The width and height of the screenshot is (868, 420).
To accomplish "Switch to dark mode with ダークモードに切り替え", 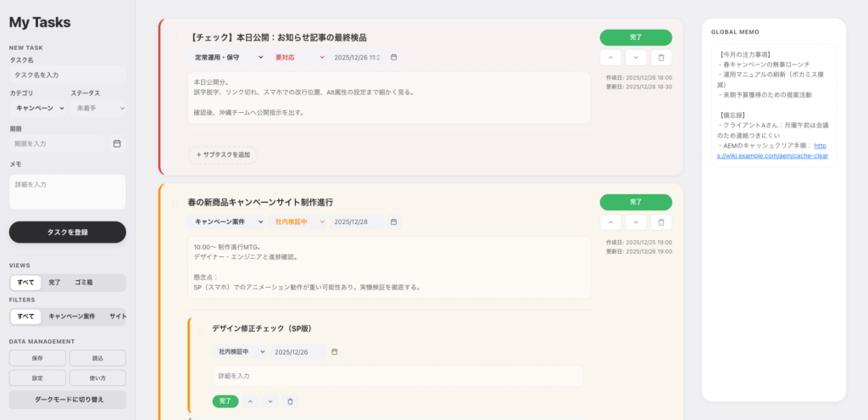I will (67, 400).
